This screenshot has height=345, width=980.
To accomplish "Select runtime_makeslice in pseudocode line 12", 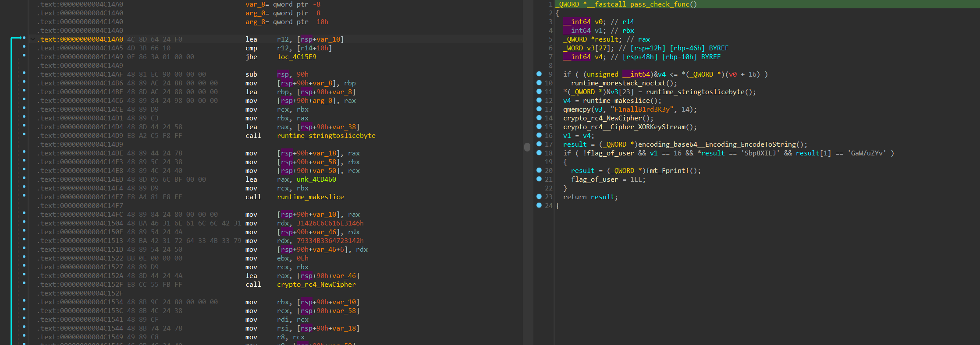I will (616, 101).
